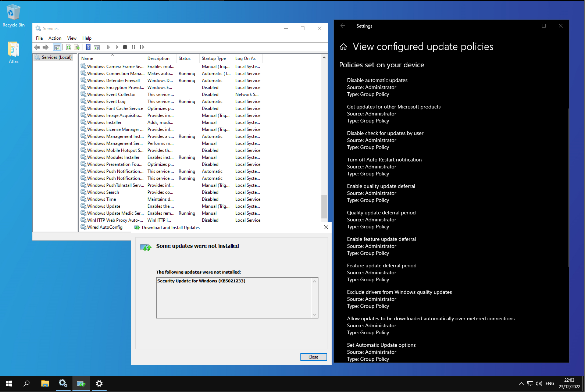Open File Explorer from the taskbar
Viewport: 585px width, 392px height.
(45, 384)
